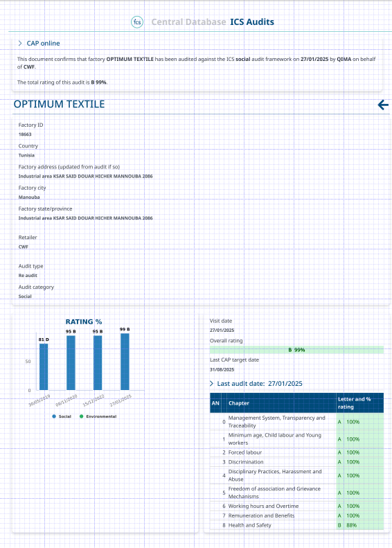Select the Management System, Transparency and Traceability row
The image size is (392, 548).
click(296, 422)
